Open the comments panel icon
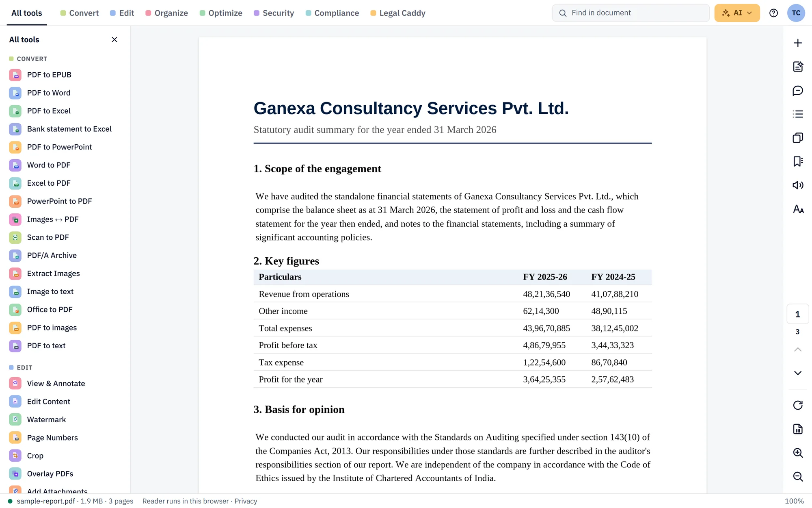The image size is (812, 508). click(798, 91)
